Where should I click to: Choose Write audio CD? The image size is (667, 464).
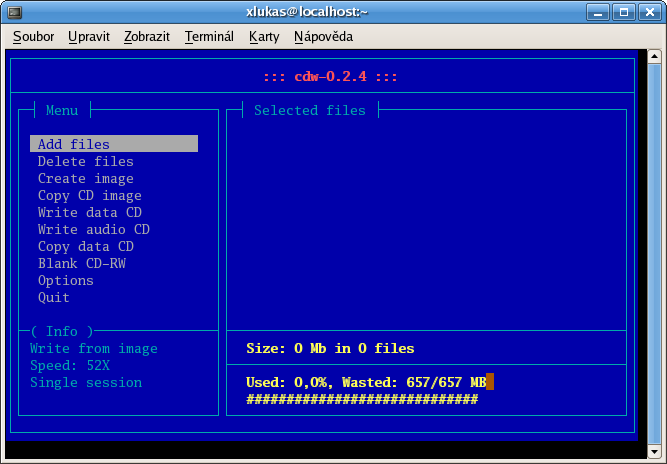[x=93, y=229]
